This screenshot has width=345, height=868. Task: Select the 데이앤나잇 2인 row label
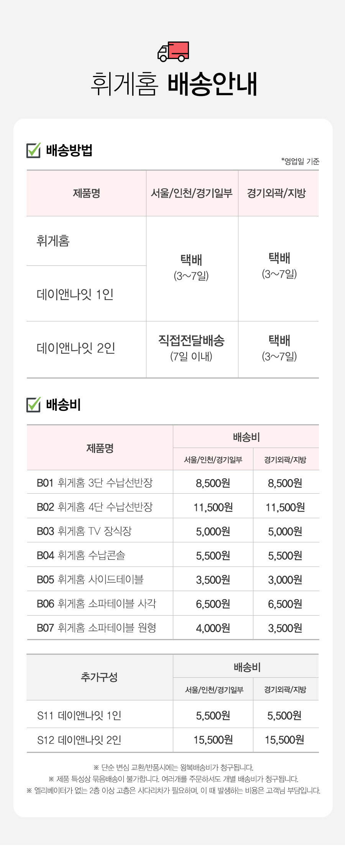(x=76, y=348)
